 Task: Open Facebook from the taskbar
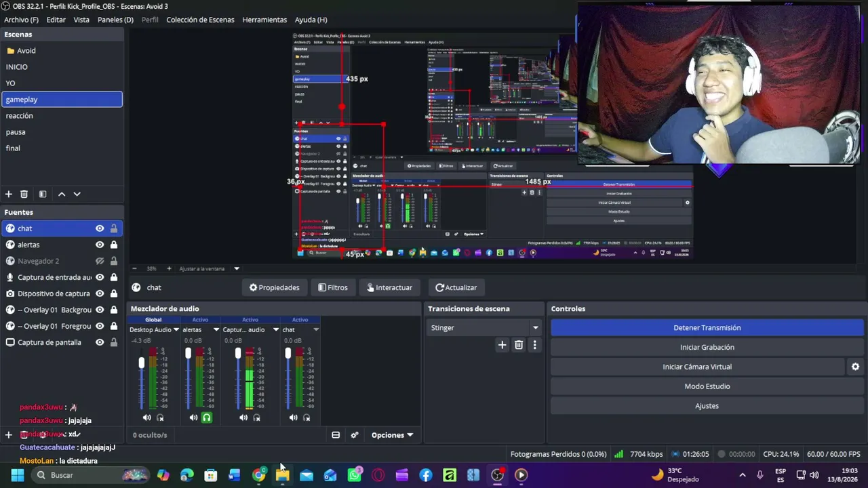tap(426, 475)
